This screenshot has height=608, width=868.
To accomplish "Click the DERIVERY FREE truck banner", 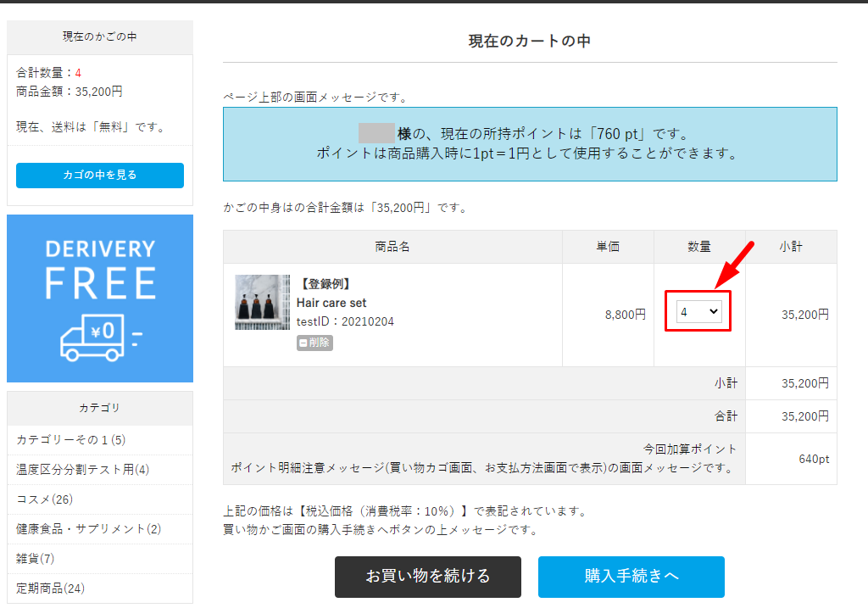I will [100, 298].
